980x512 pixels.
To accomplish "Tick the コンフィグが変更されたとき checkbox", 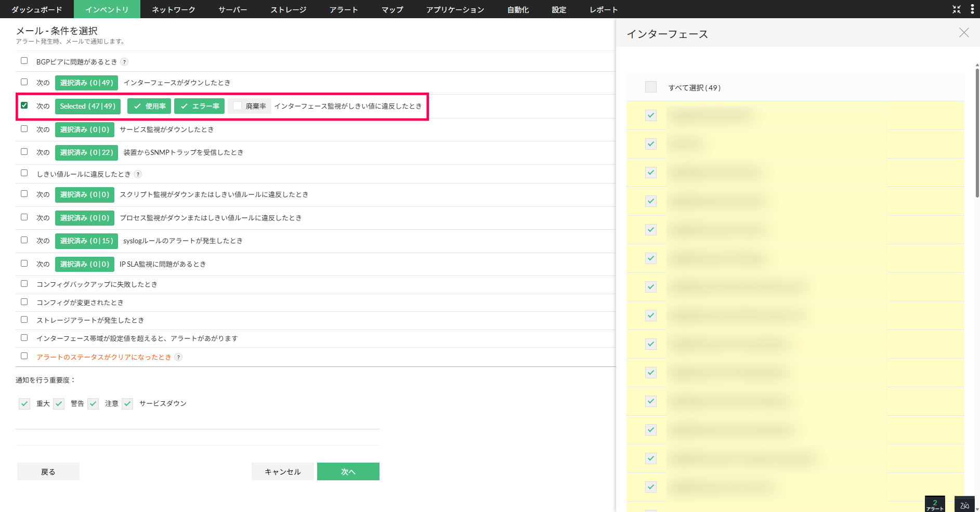I will (24, 302).
